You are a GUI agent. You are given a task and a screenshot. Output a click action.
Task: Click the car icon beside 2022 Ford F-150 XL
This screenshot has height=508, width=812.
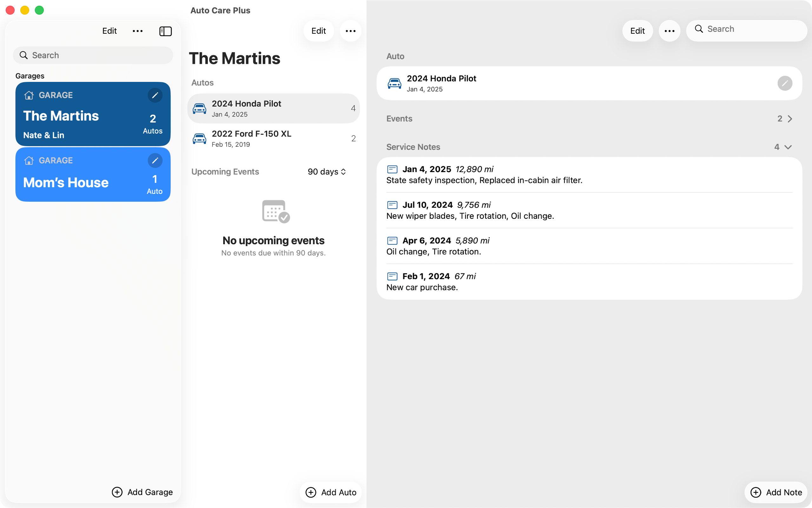click(199, 138)
